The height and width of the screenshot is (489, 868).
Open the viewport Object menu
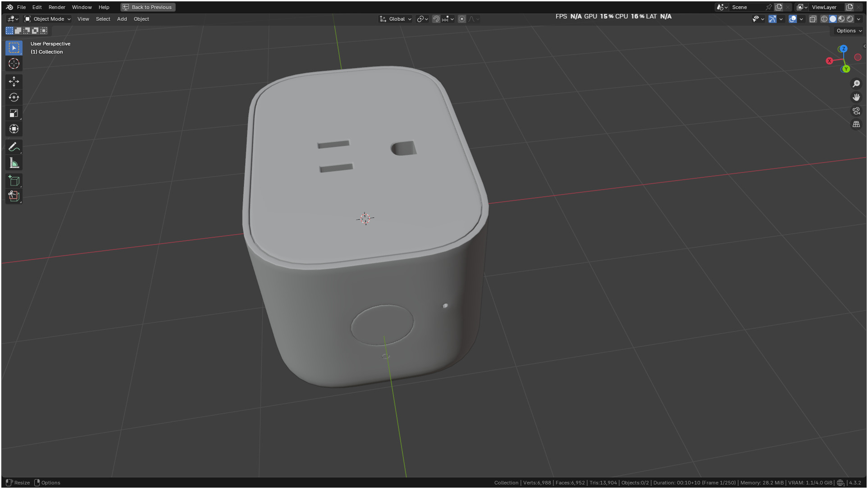point(141,19)
